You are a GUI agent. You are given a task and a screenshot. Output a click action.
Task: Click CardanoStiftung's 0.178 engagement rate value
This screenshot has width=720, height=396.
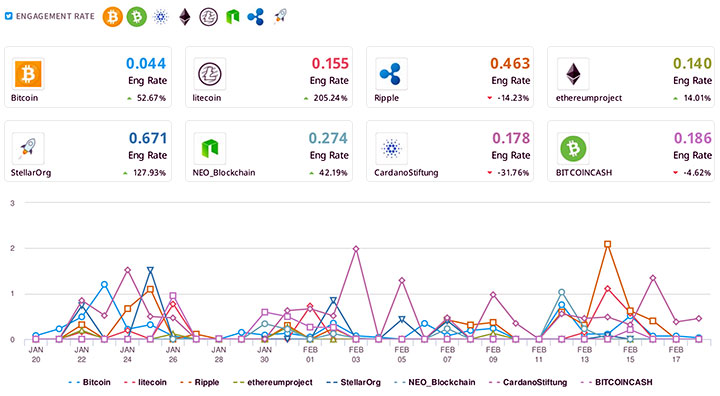tap(511, 138)
